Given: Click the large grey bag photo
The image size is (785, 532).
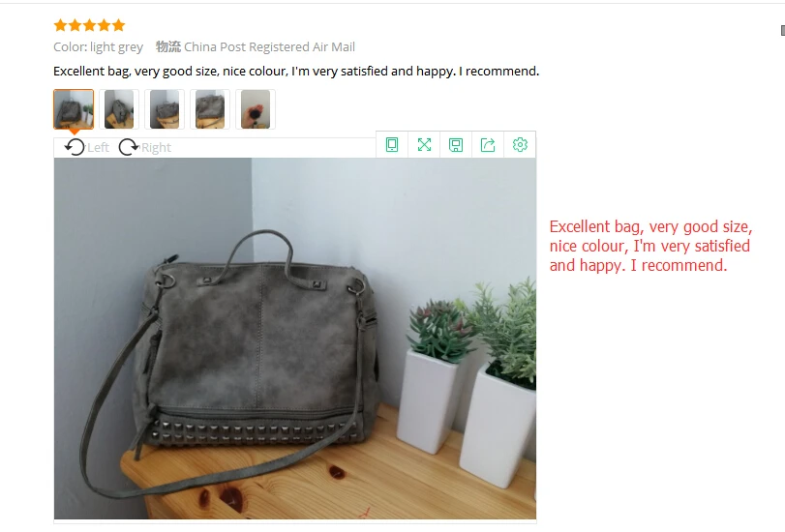Looking at the screenshot, I should (295, 339).
